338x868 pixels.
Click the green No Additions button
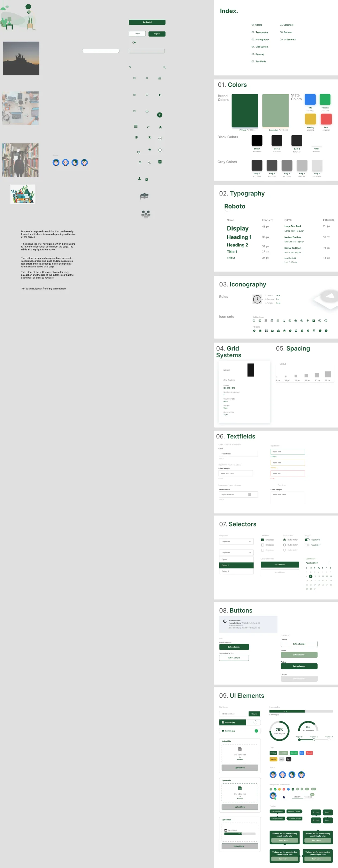[280, 565]
